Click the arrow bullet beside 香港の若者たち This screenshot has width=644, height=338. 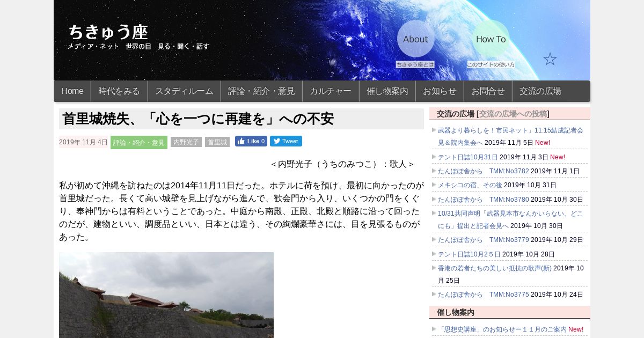434,268
